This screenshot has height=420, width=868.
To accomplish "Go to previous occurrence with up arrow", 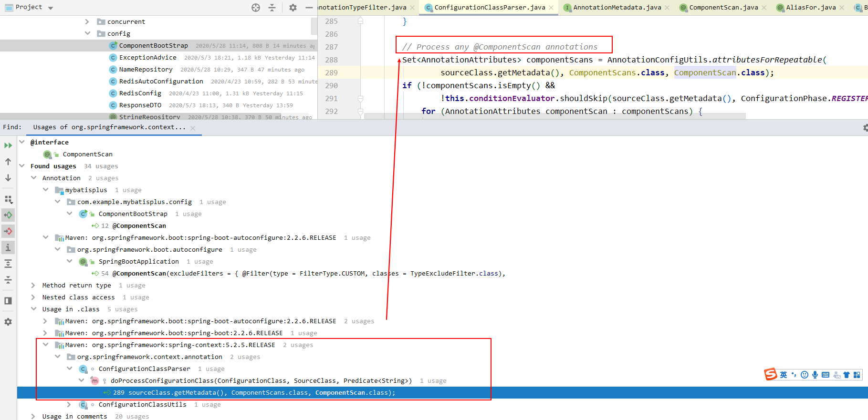I will [8, 162].
